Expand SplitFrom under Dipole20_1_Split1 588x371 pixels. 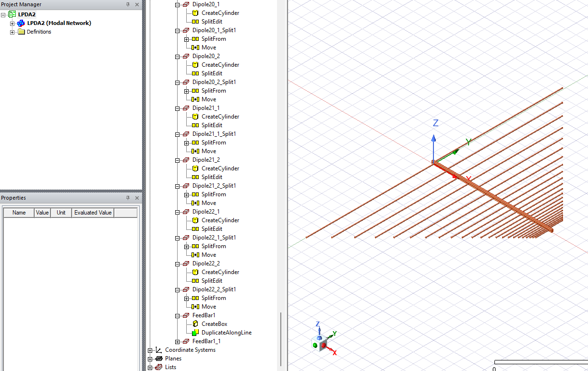(x=187, y=39)
